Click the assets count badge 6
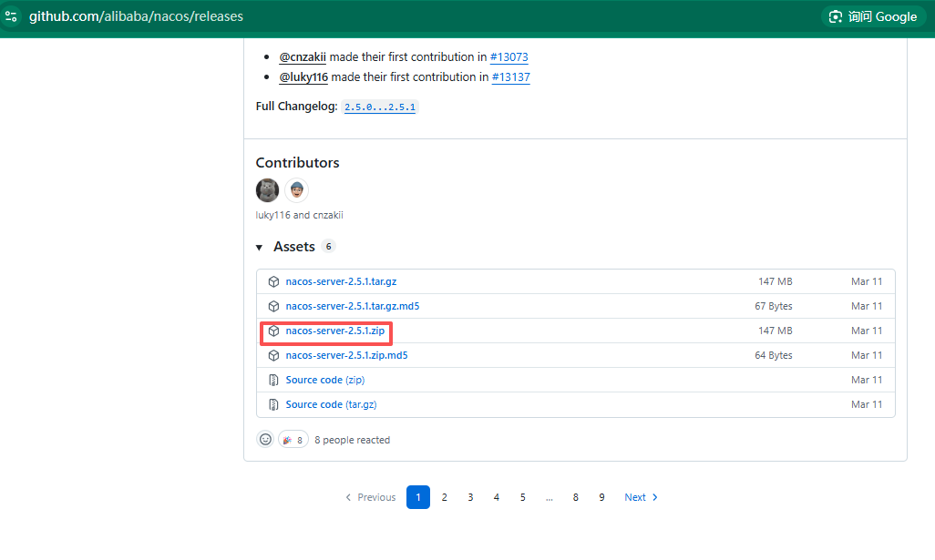Viewport: 935px width, 560px height. point(329,247)
